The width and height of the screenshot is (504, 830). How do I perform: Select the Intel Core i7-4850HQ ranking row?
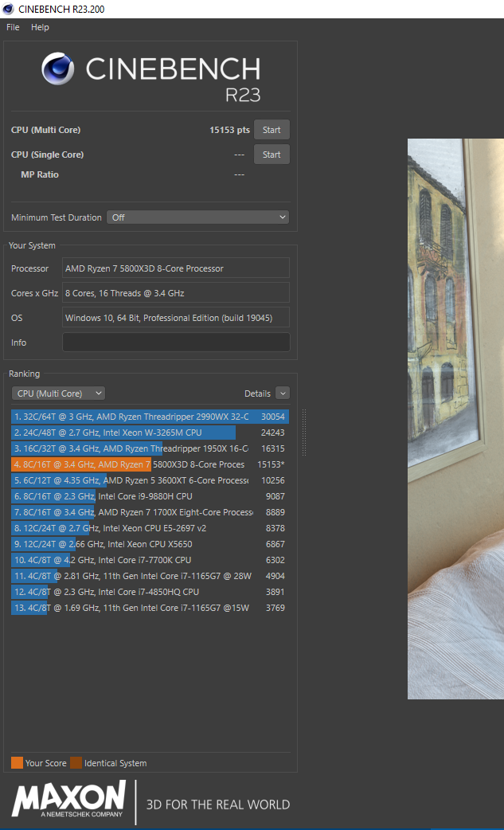pos(150,591)
